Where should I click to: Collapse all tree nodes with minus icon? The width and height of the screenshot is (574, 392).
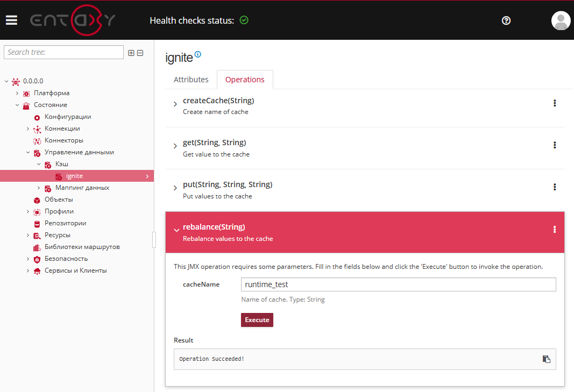point(140,53)
